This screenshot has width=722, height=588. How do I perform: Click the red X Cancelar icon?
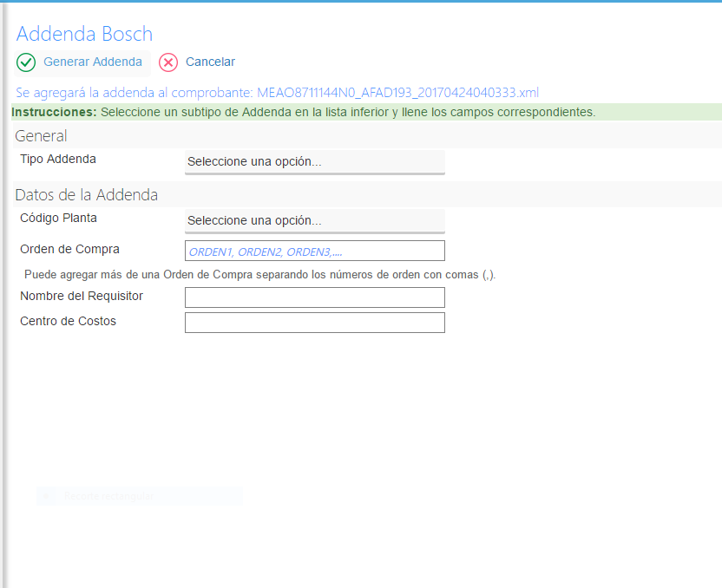point(168,62)
